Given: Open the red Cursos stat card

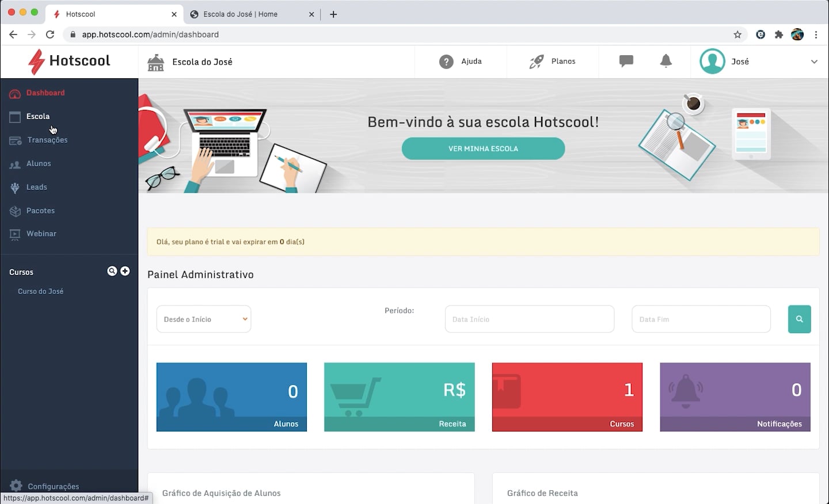Looking at the screenshot, I should tap(567, 397).
